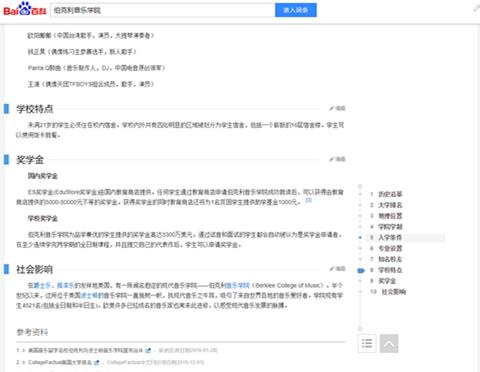The height and width of the screenshot is (372, 480).
Task: Click the 学校特点 section heading
Action: 35,109
